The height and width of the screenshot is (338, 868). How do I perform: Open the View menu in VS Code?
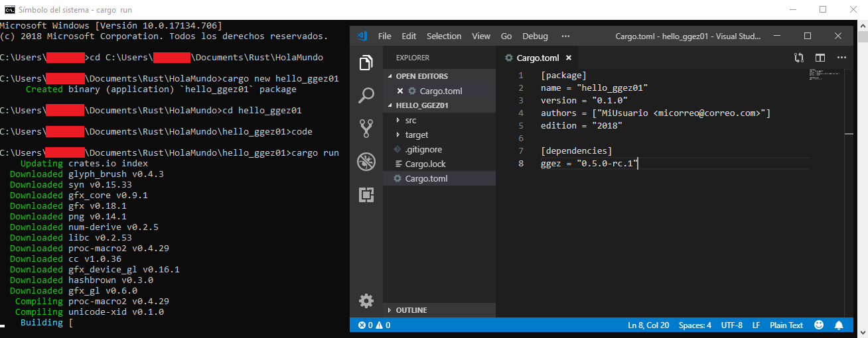pyautogui.click(x=481, y=36)
